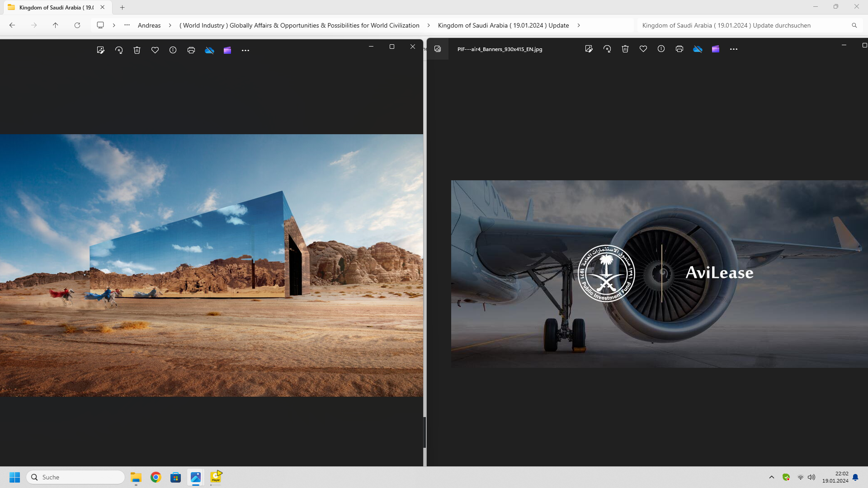Switch to Photos app in taskbar
868x488 pixels.
[196, 477]
